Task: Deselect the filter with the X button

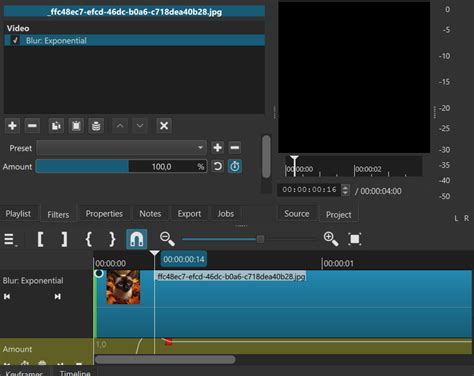Action: pos(164,126)
